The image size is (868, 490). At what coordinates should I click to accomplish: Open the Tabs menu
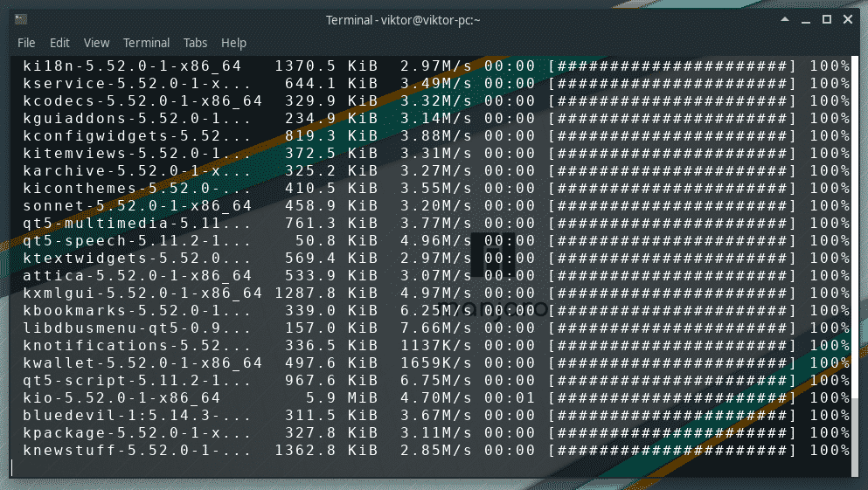click(196, 43)
